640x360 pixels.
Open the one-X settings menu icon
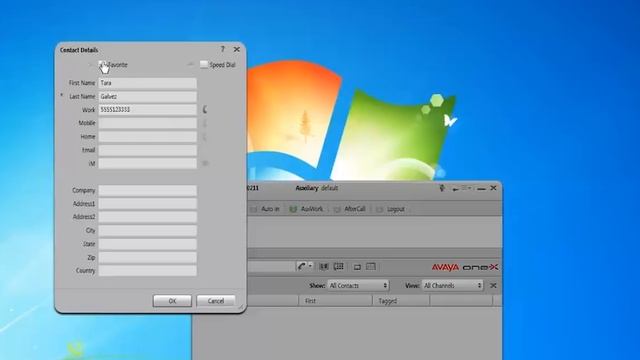(466, 188)
